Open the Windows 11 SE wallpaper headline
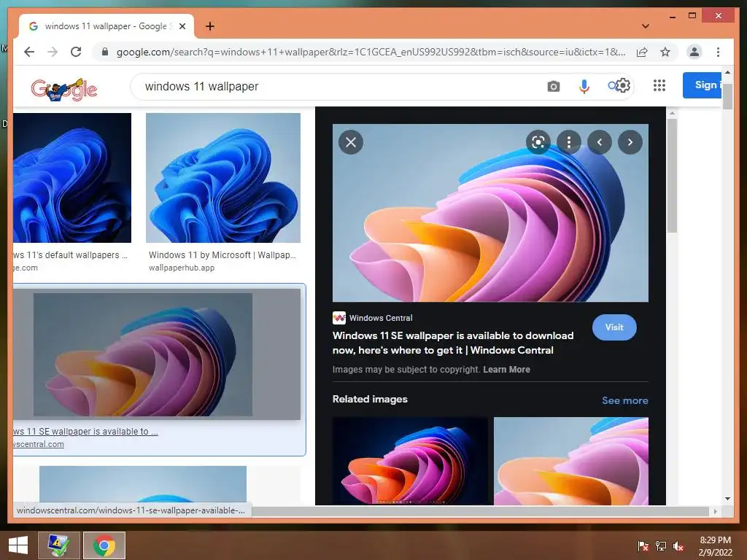 point(452,343)
